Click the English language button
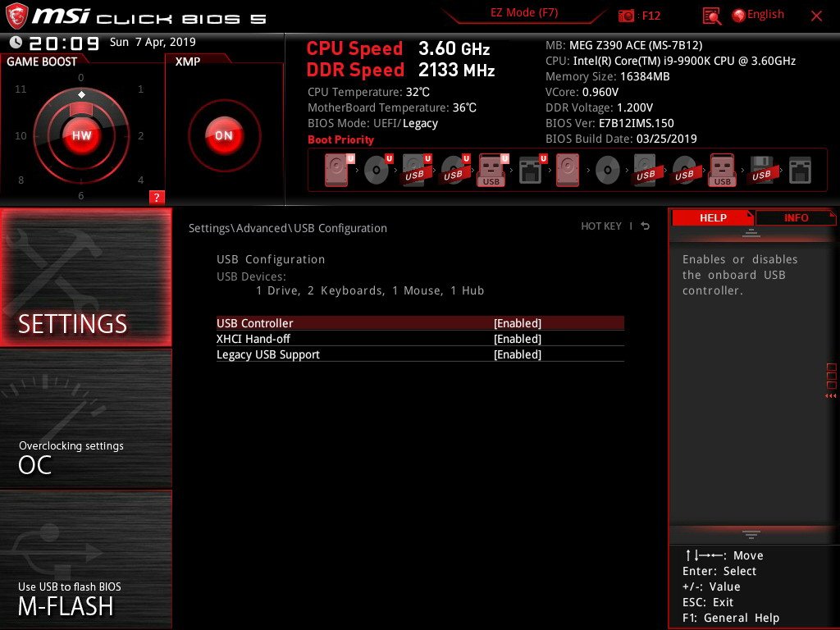This screenshot has height=630, width=840. tap(765, 15)
